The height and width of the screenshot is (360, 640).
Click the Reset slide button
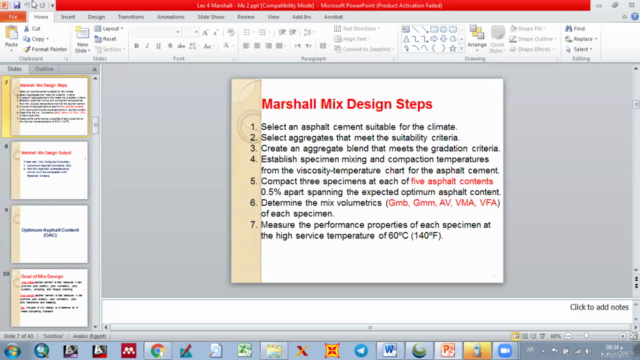click(105, 39)
